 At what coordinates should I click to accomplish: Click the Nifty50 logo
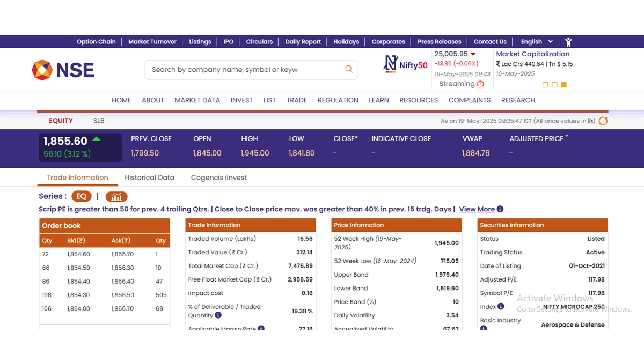point(405,64)
